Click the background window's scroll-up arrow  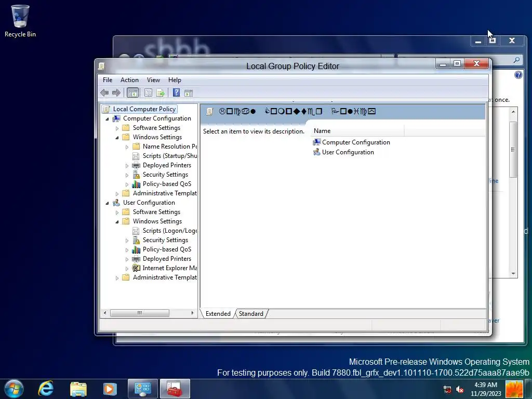tap(513, 112)
